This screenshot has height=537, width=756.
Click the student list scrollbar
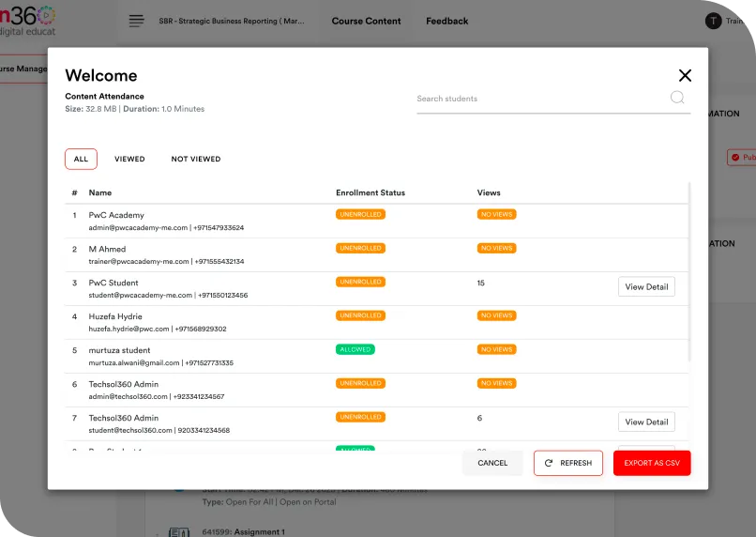(689, 271)
